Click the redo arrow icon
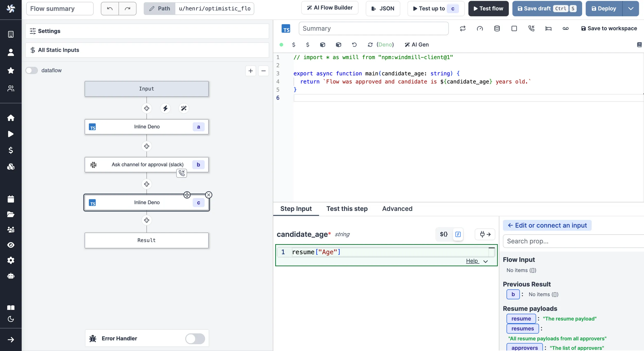 point(128,8)
